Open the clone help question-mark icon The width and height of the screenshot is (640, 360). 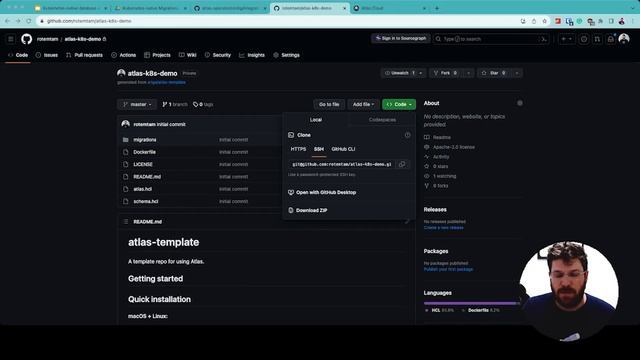pyautogui.click(x=407, y=135)
